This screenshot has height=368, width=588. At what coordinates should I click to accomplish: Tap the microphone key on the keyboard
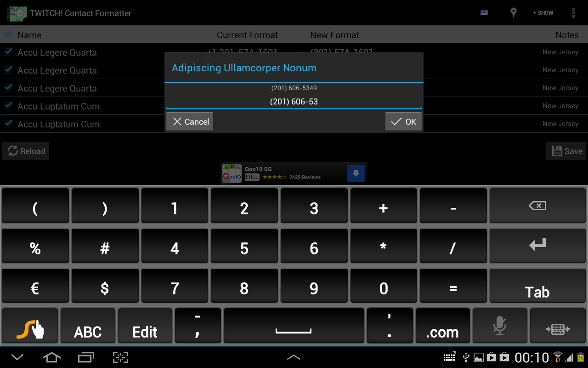500,326
